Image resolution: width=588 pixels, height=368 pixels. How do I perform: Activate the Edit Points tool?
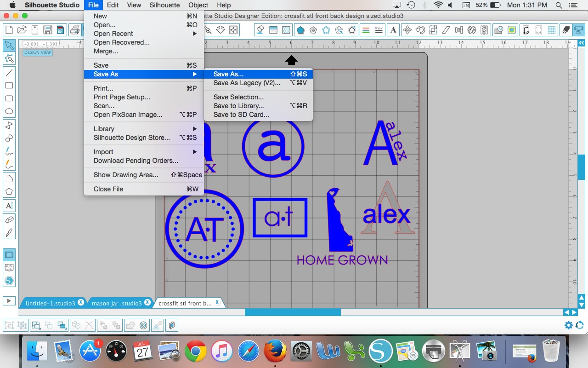pos(9,59)
